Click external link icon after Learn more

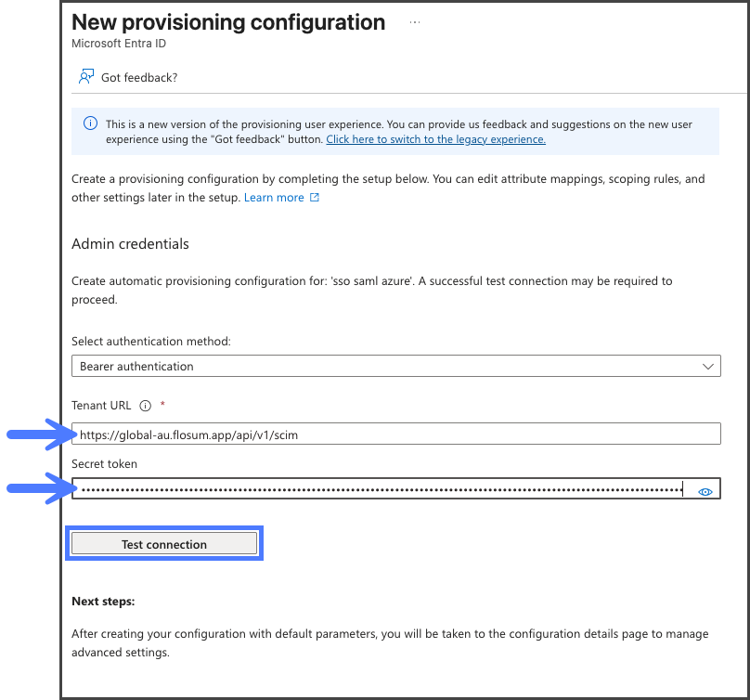[315, 198]
